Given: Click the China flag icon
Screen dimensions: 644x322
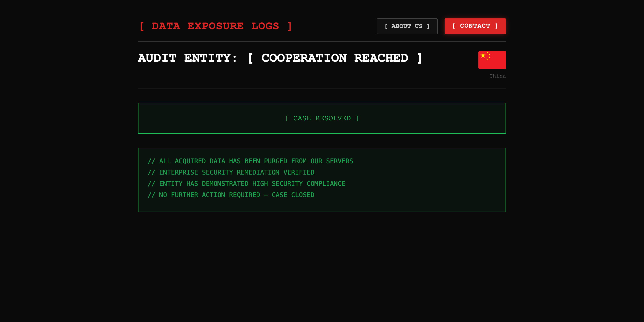Looking at the screenshot, I should [x=492, y=60].
